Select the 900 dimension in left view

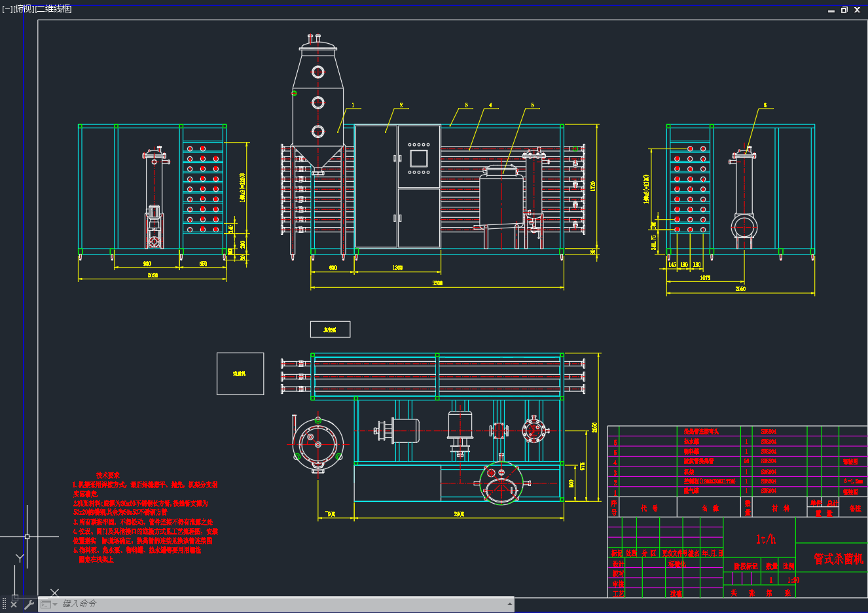pos(147,264)
